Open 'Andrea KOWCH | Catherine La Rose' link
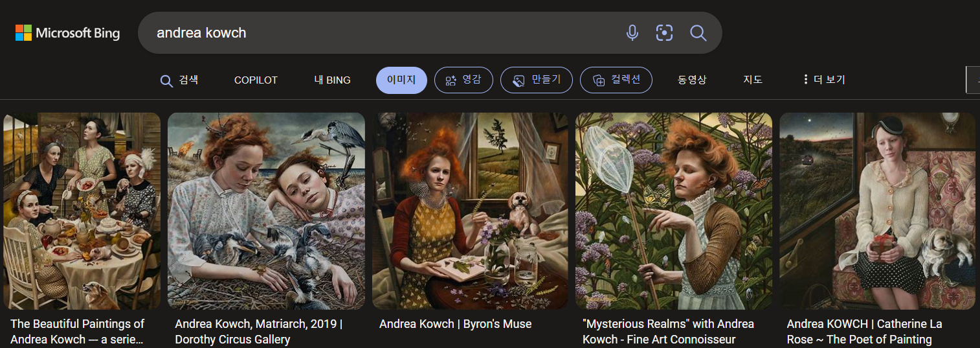Viewport: 980px width, 348px height. point(865,332)
